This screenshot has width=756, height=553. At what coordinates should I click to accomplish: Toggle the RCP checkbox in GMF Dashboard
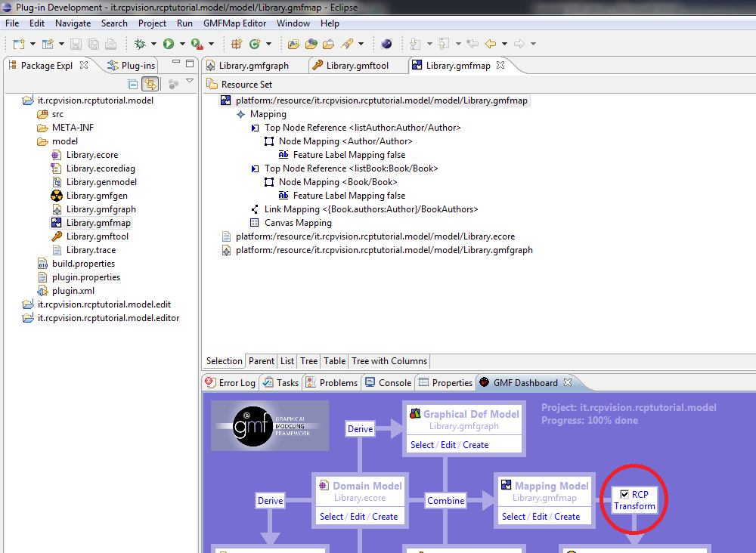[624, 494]
